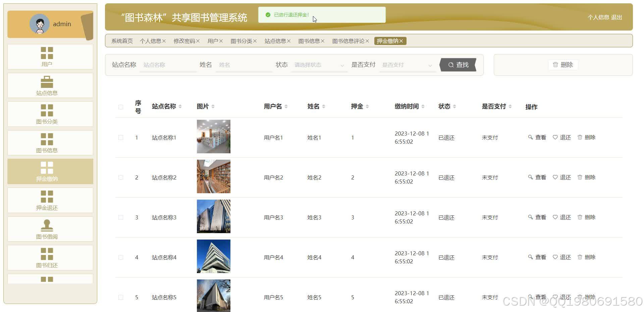Check the checkbox for 站点名称1 row

point(121,137)
